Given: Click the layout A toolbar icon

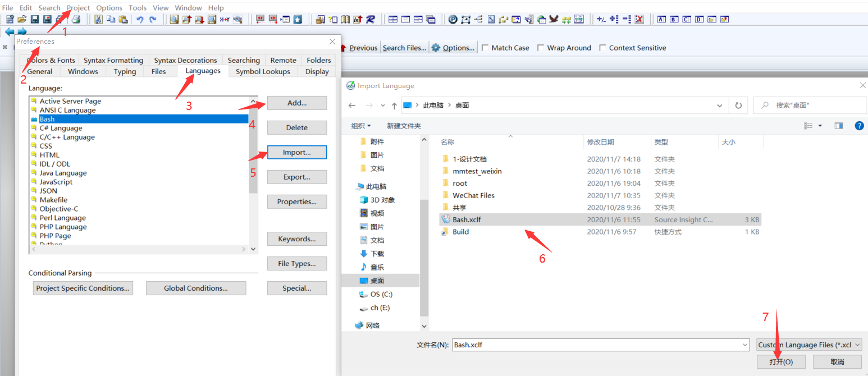Looking at the screenshot, I should (x=661, y=19).
